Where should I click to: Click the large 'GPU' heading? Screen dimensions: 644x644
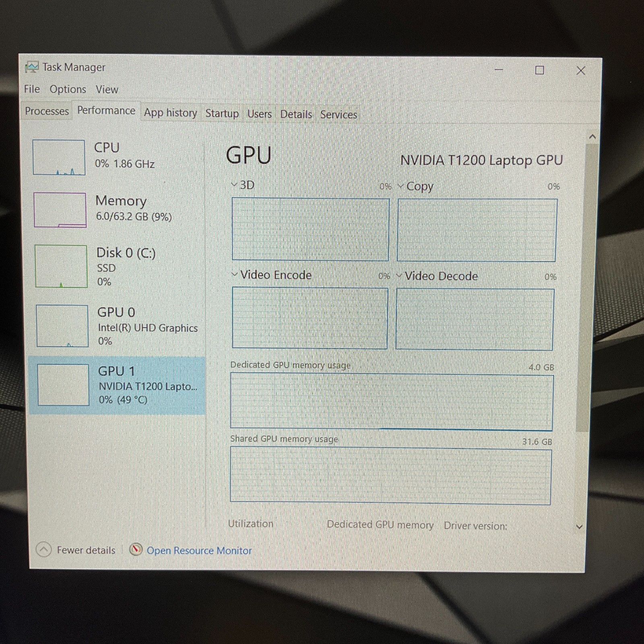249,155
